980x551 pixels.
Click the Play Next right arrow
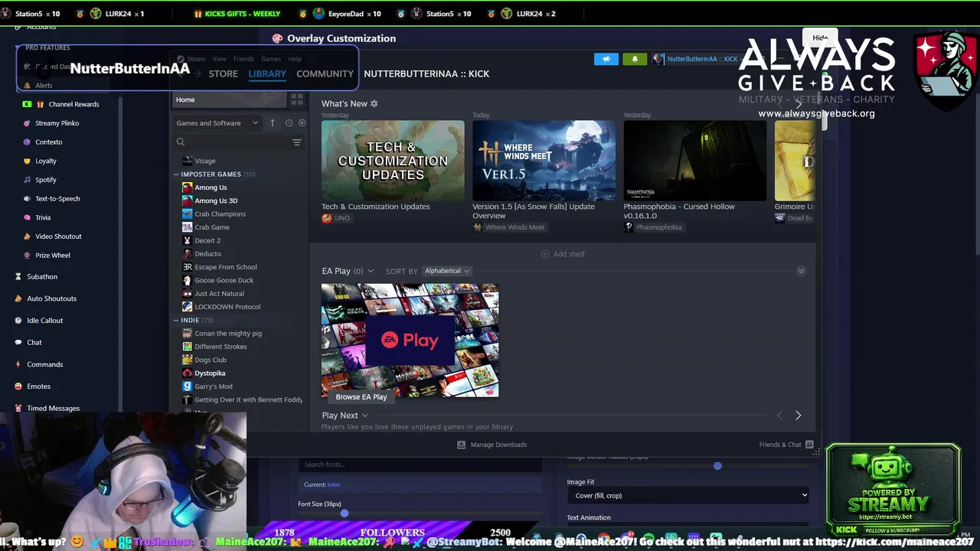click(x=798, y=416)
